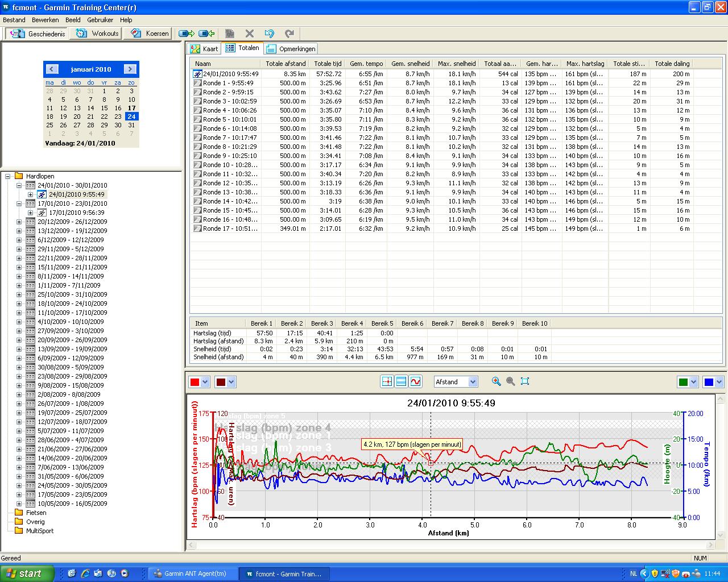Screen dimensions: 728x582
Task: Open the Gebruiker menu
Action: point(100,20)
